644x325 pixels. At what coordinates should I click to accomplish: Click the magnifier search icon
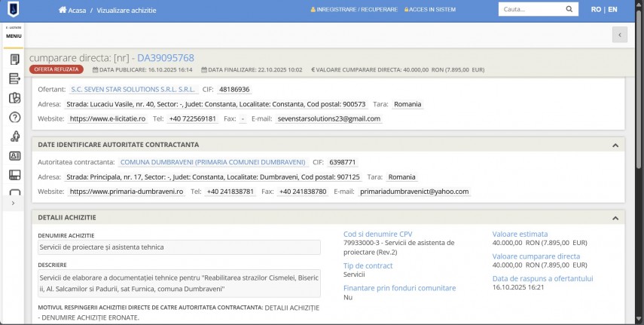point(569,10)
